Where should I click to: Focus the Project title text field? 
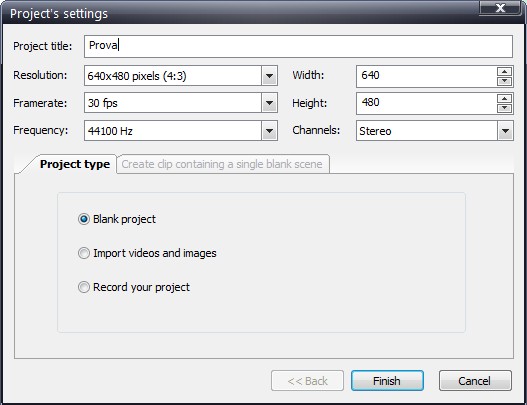(x=298, y=46)
